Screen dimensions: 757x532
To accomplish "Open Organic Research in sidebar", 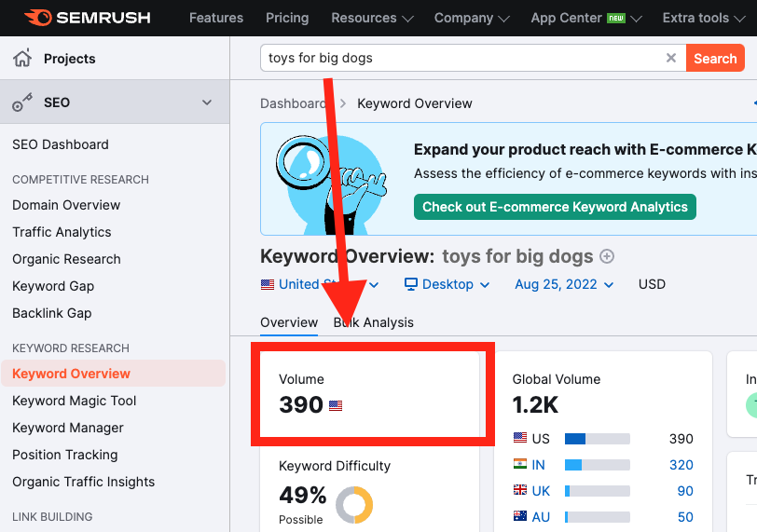I will pyautogui.click(x=66, y=259).
